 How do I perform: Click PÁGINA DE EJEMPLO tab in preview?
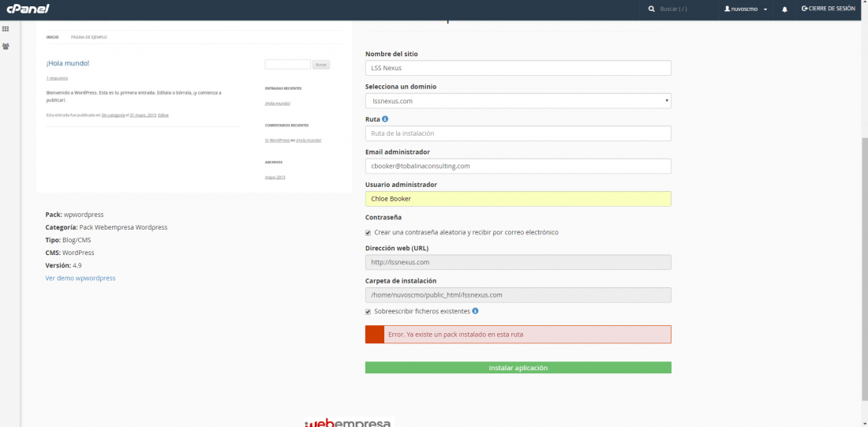click(89, 37)
